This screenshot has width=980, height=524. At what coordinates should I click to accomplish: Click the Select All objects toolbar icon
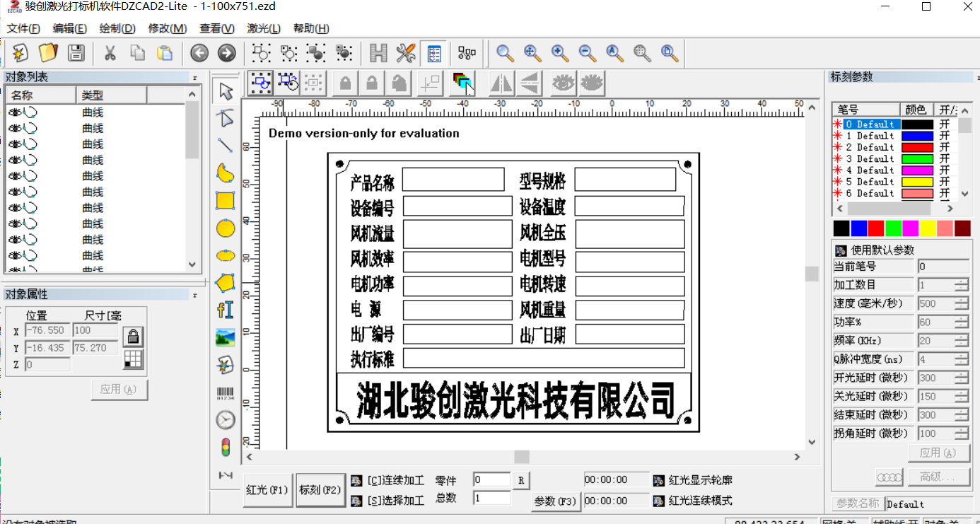262,83
